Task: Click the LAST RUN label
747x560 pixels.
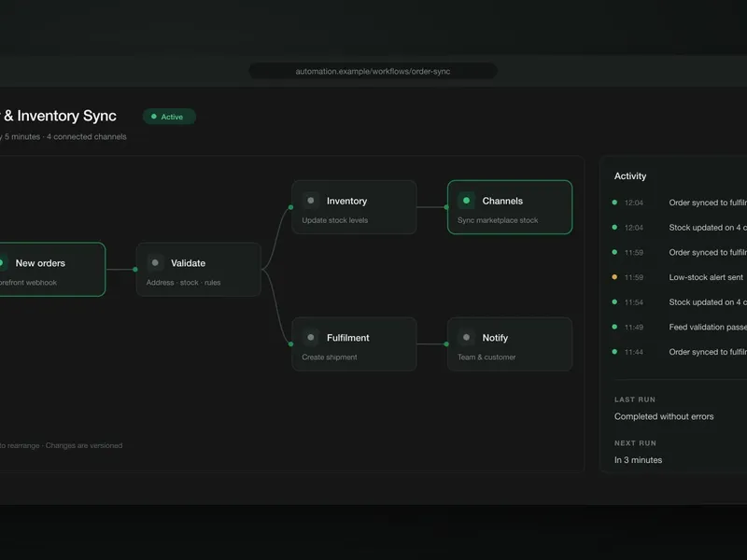Action: point(635,399)
